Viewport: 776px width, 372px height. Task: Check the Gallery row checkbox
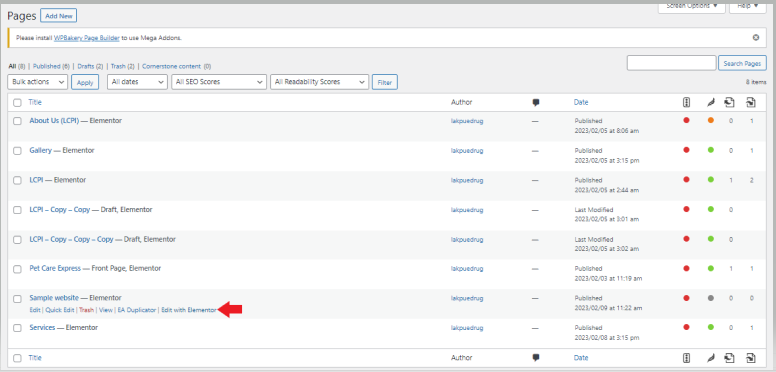(17, 151)
